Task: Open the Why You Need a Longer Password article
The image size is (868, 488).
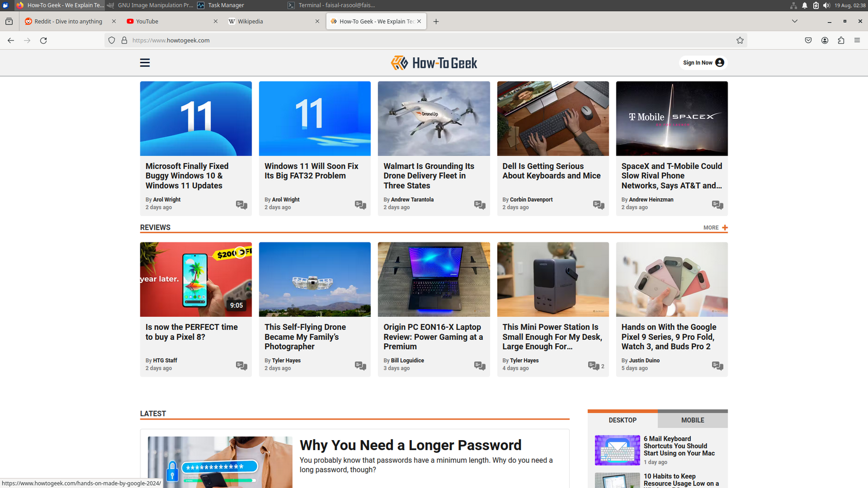Action: click(410, 445)
